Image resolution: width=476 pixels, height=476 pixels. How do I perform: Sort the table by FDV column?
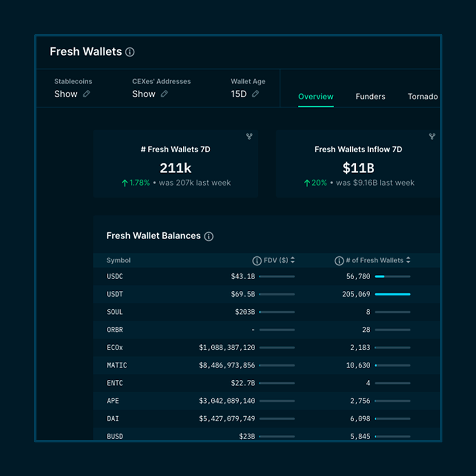click(x=292, y=260)
